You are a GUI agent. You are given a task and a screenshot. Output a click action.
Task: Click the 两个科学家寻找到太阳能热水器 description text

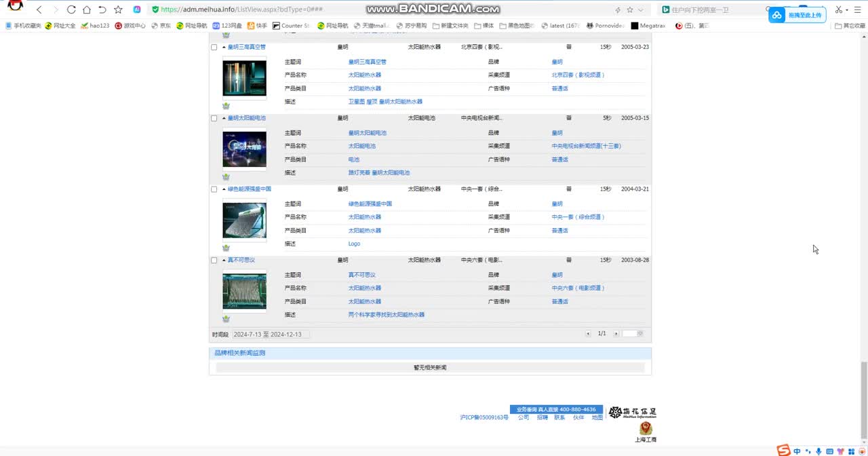[387, 315]
